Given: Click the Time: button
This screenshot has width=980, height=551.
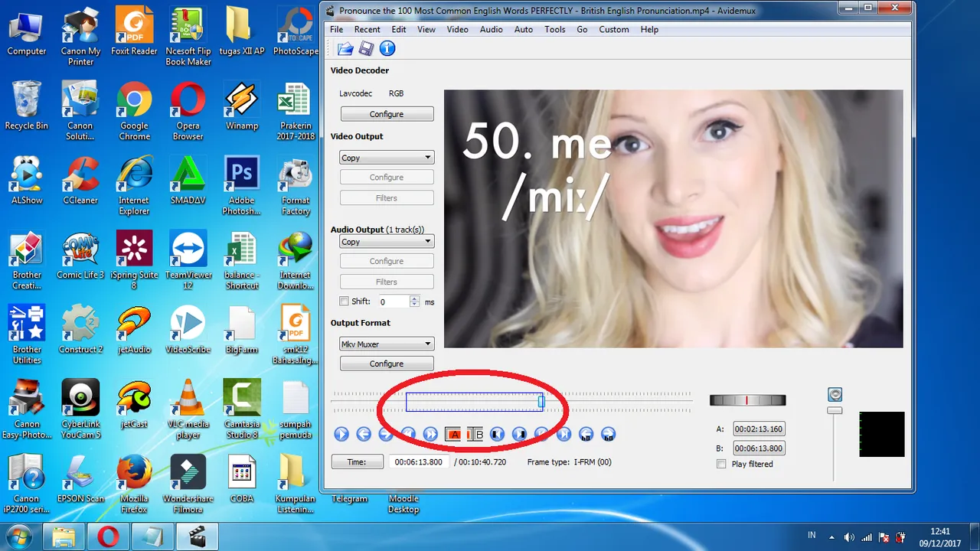Looking at the screenshot, I should pyautogui.click(x=357, y=461).
